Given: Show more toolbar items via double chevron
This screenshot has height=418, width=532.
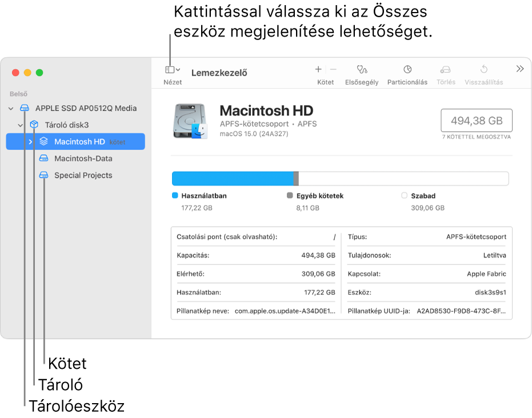Looking at the screenshot, I should [x=520, y=69].
